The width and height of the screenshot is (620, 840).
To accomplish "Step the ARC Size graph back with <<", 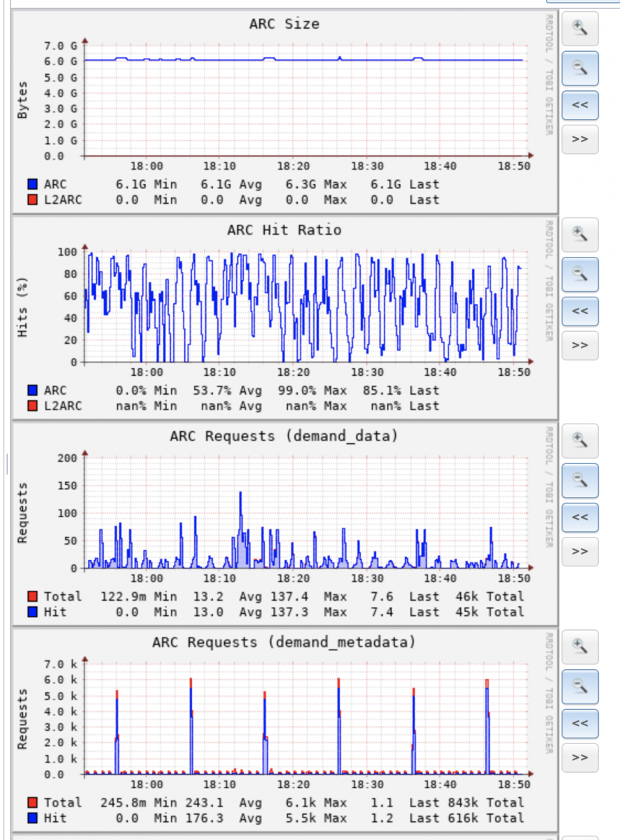I will [579, 105].
